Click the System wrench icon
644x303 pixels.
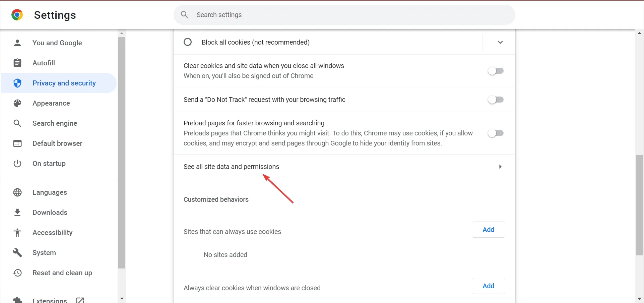click(x=17, y=253)
